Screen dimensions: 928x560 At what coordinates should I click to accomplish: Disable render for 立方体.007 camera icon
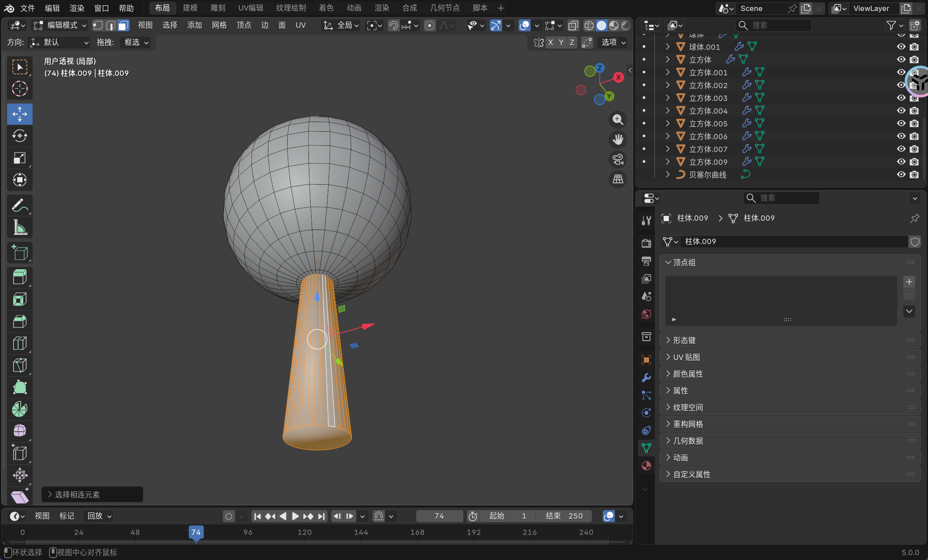point(914,149)
